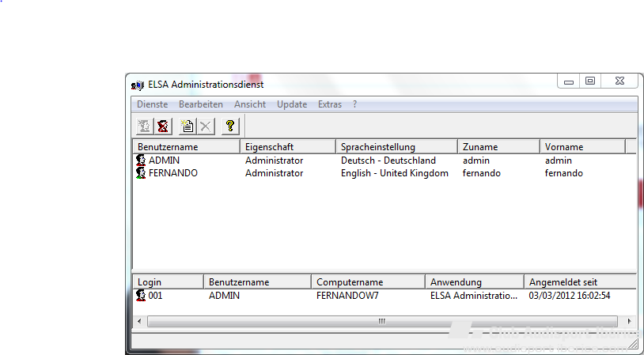Click the user icon beside login 001
Viewport: 644px width, 355px height.
(141, 295)
